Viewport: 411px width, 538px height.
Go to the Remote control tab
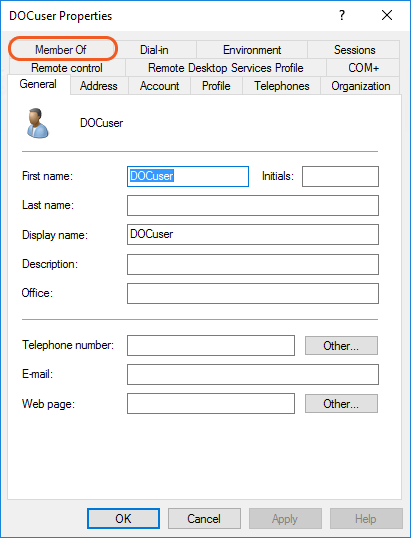(x=67, y=68)
